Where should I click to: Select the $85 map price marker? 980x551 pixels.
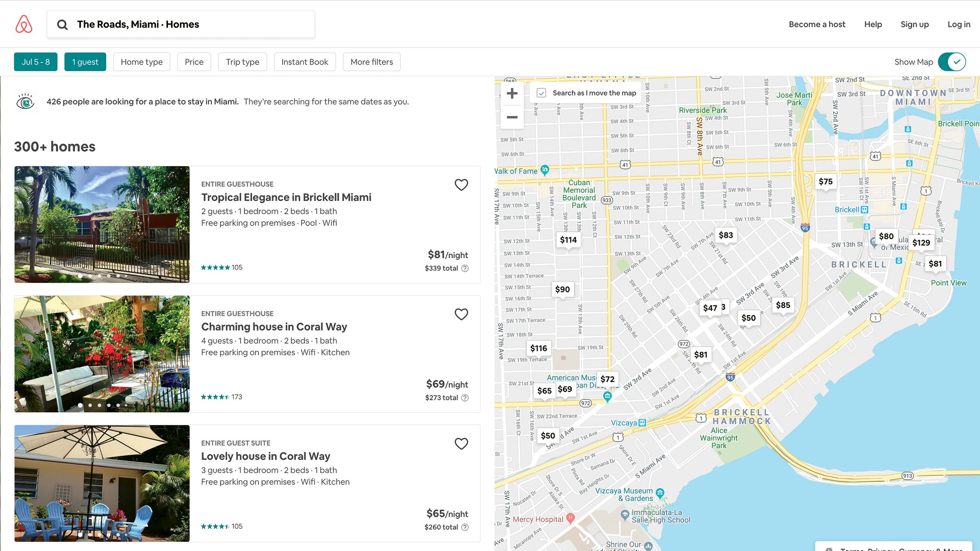point(783,305)
